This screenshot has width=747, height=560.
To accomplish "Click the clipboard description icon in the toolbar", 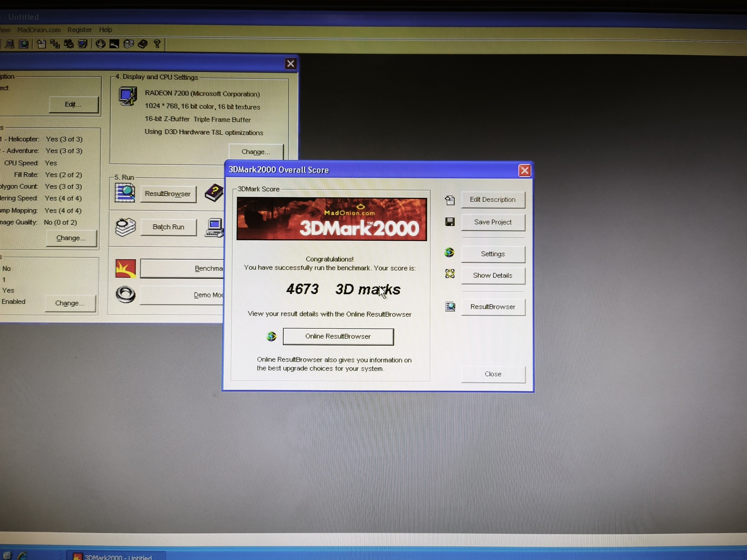I will [x=41, y=44].
